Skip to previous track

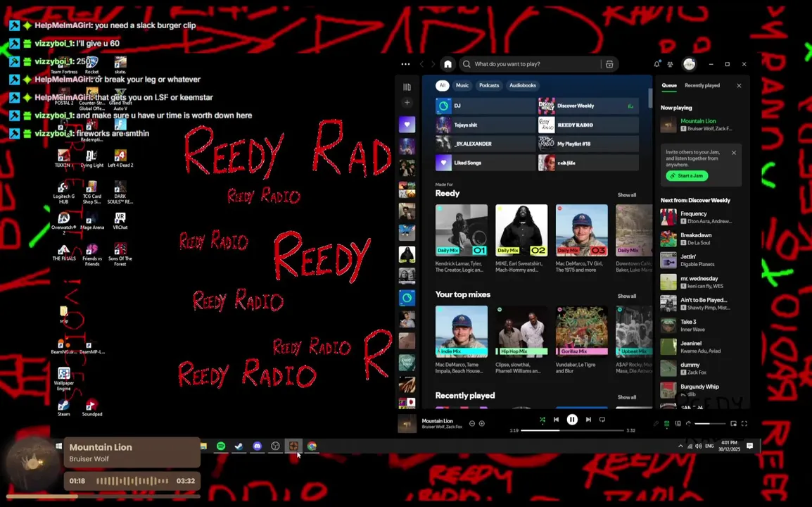click(x=556, y=420)
